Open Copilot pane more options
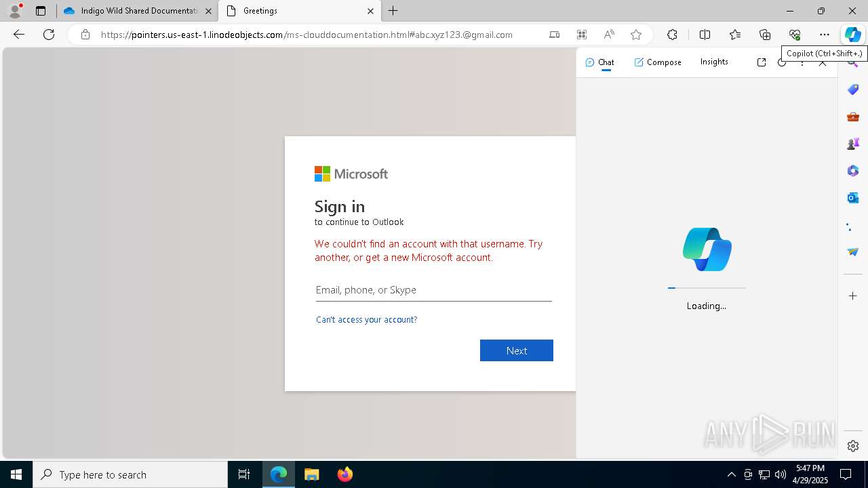The height and width of the screenshot is (488, 868). tap(802, 62)
